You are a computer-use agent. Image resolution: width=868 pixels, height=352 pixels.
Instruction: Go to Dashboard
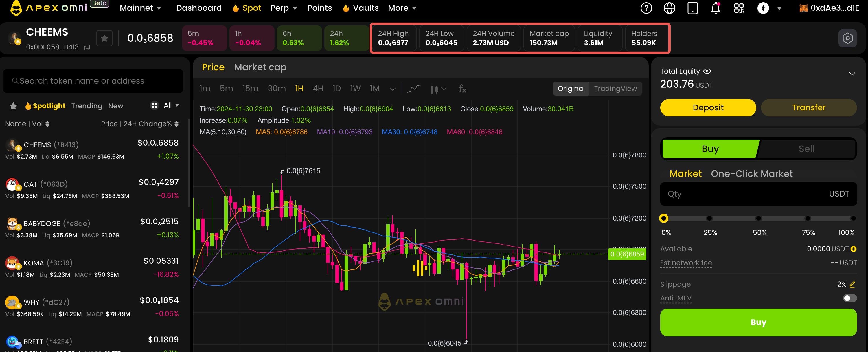[199, 8]
